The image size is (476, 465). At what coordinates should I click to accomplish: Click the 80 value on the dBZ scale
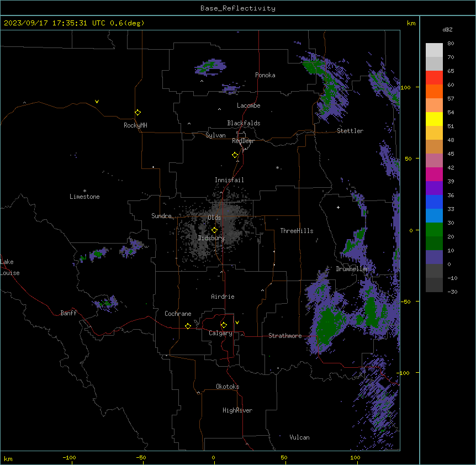[451, 44]
